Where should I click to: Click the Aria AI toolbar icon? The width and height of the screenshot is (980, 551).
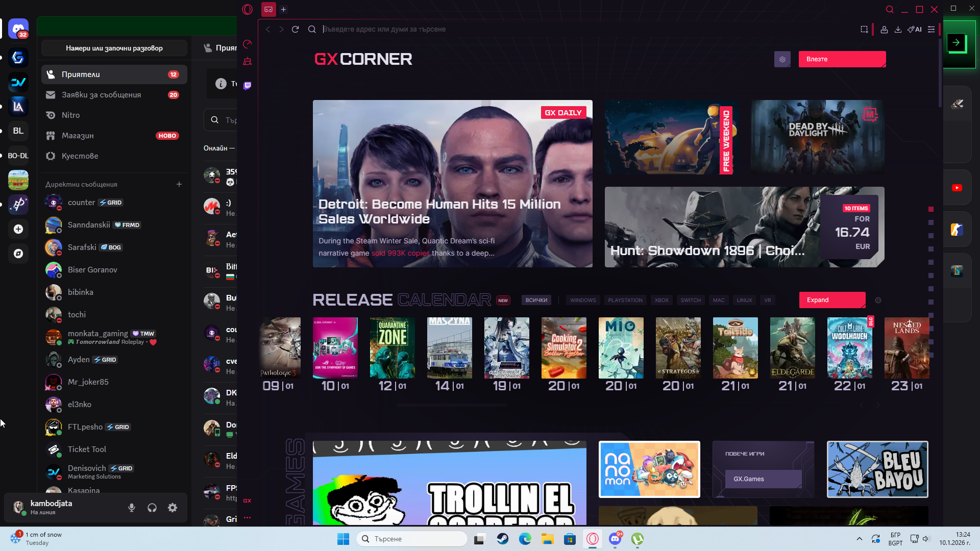[915, 30]
